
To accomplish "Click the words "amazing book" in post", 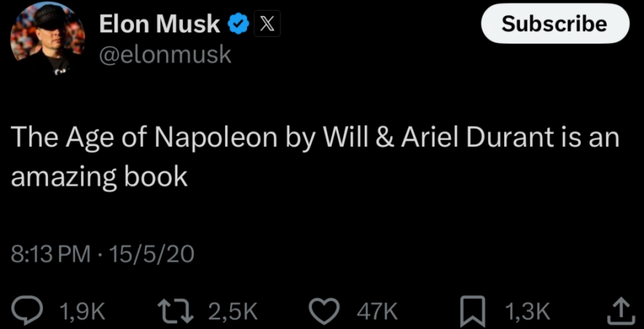I will (x=99, y=178).
